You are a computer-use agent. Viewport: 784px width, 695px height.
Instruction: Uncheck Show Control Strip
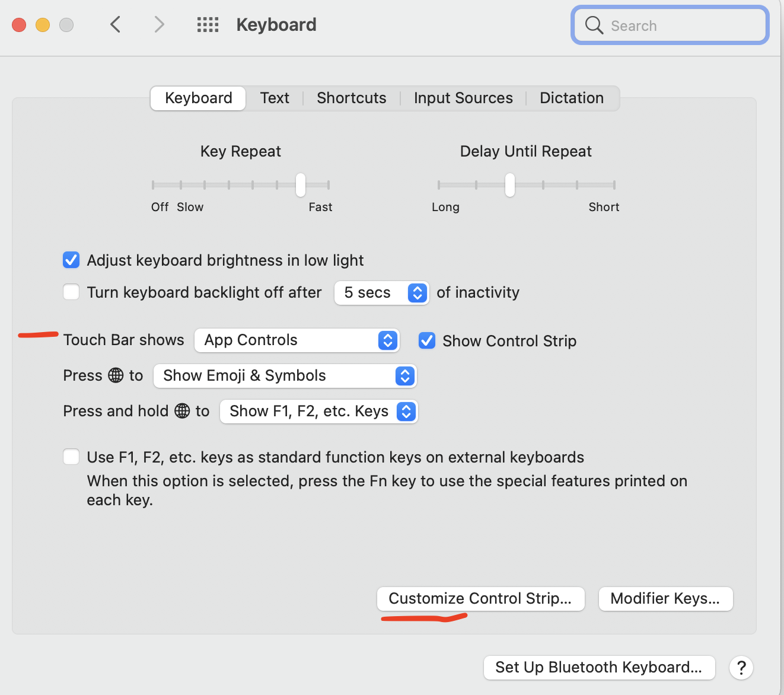point(427,341)
